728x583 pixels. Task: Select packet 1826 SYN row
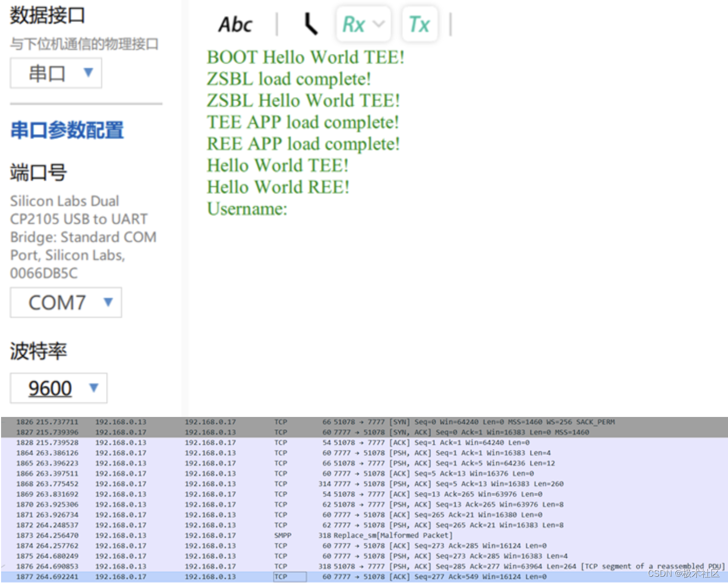[x=364, y=422]
